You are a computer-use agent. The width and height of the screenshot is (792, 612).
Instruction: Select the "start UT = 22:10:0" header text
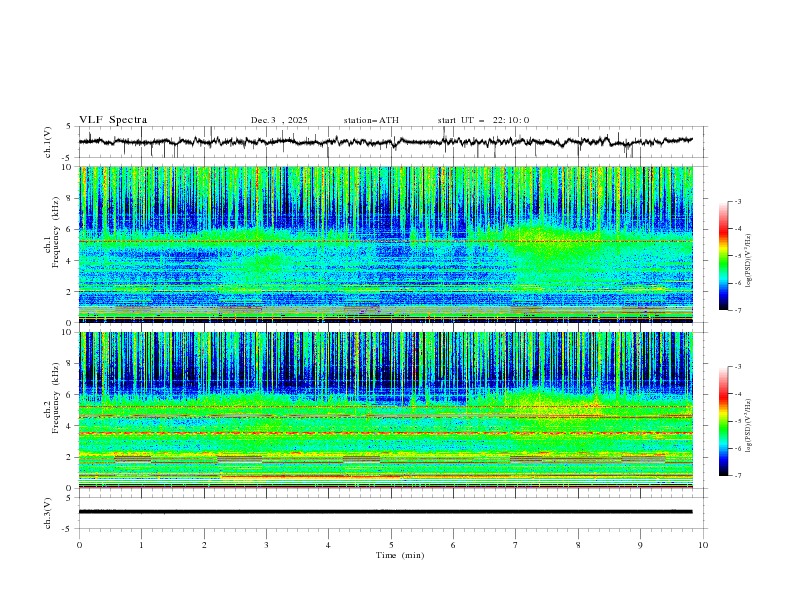[x=483, y=120]
